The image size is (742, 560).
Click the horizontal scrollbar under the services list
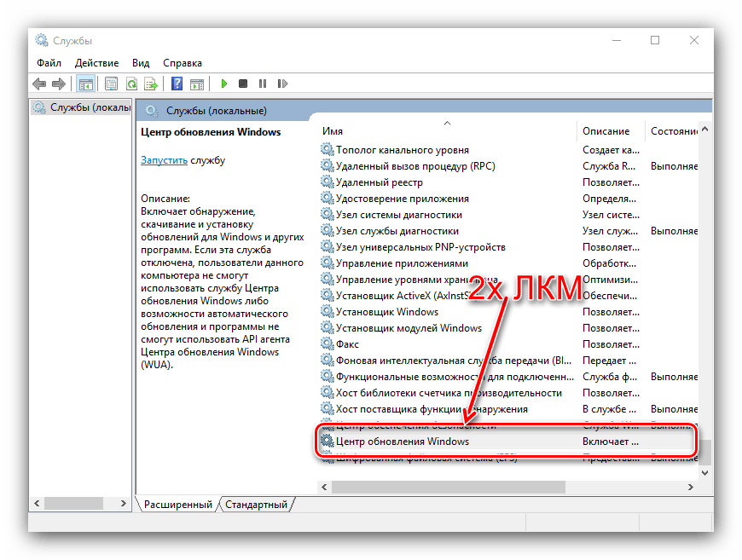pos(448,487)
